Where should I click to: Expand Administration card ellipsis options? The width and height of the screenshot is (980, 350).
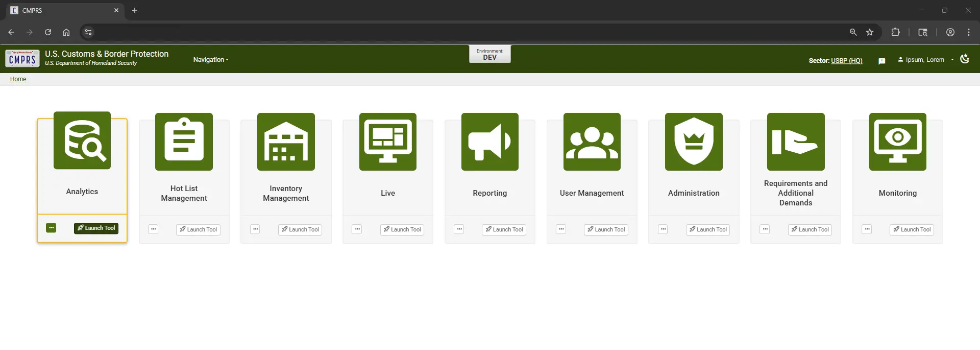tap(663, 229)
